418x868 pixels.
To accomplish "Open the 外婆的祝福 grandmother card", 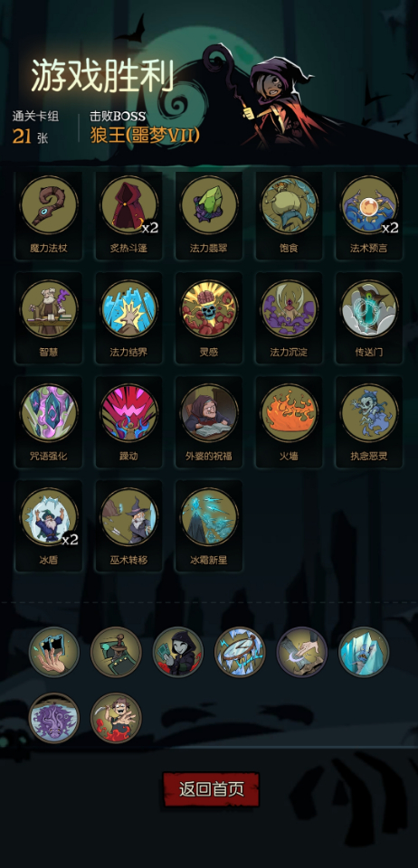I will 209,413.
